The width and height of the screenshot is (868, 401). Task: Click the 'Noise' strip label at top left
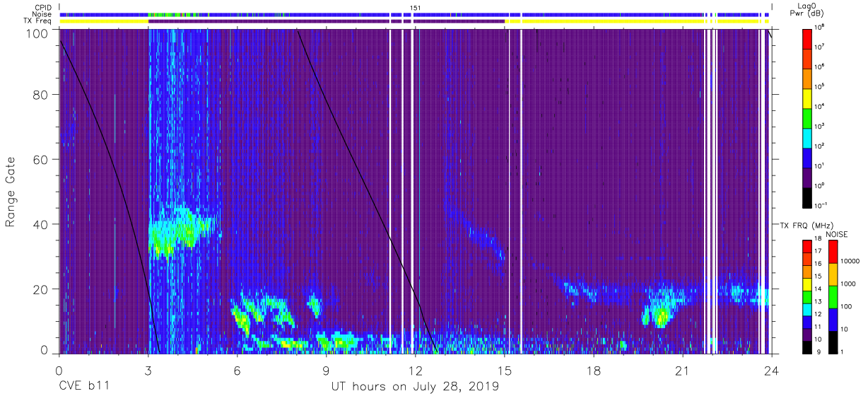[43, 14]
